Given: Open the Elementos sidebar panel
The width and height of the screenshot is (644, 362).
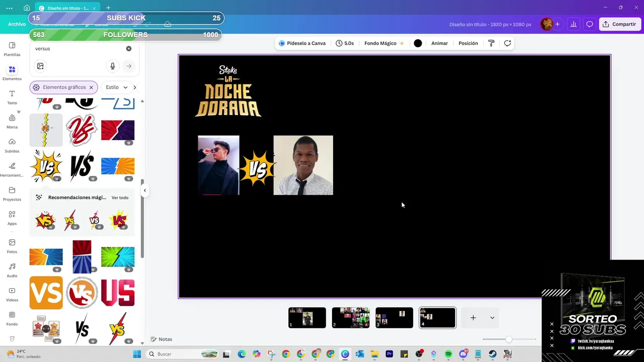Looking at the screenshot, I should 12,73.
